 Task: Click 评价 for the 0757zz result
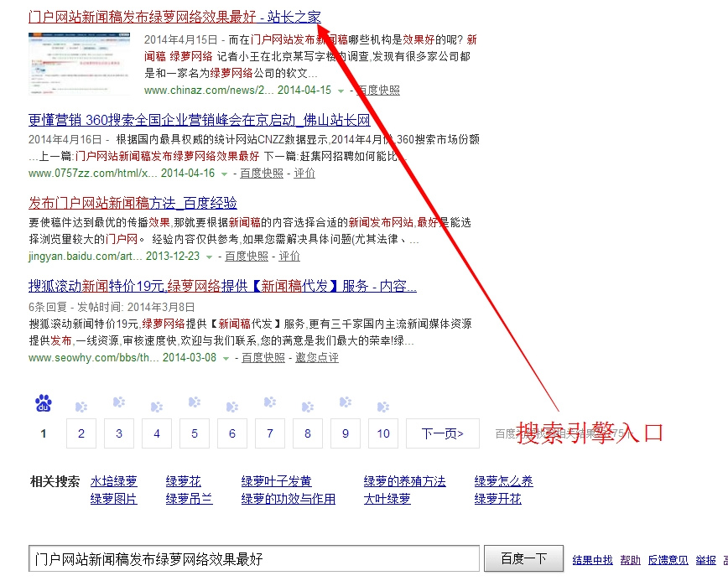[x=304, y=174]
